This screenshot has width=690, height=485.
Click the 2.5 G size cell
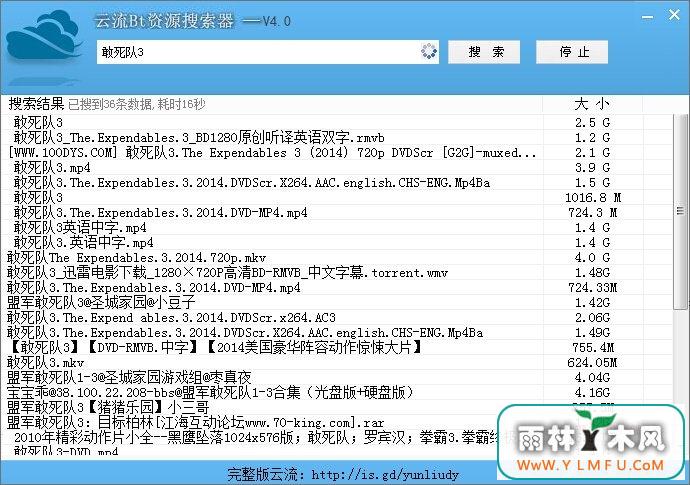pyautogui.click(x=592, y=122)
